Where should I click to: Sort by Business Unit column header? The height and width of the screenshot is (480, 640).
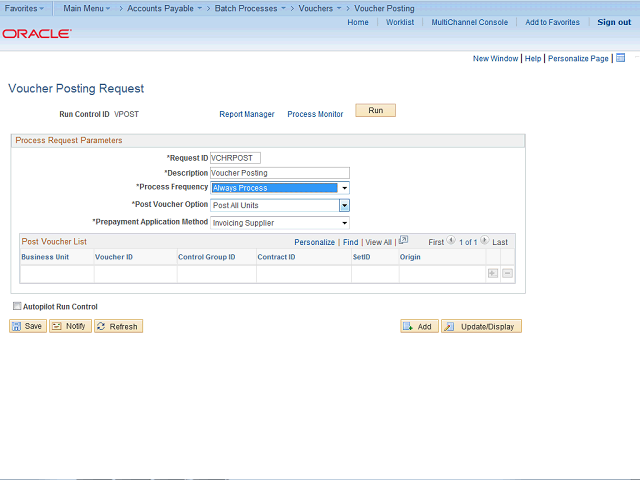pyautogui.click(x=45, y=257)
